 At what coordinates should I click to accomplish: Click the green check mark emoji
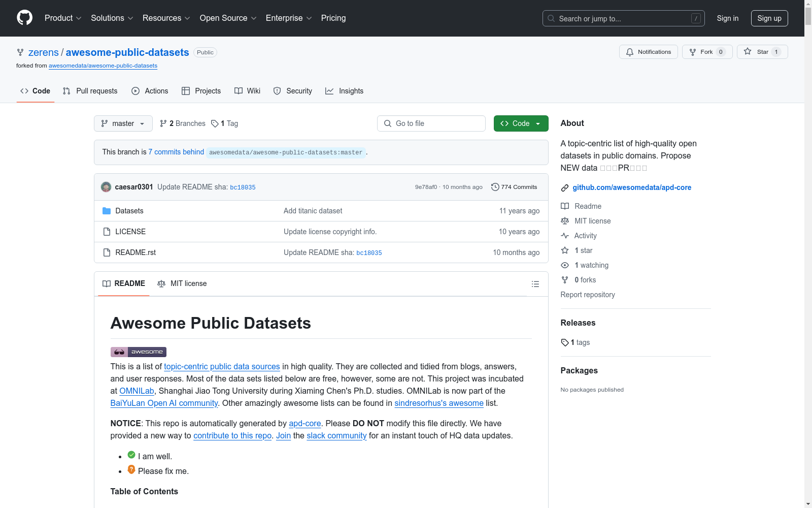click(x=131, y=455)
